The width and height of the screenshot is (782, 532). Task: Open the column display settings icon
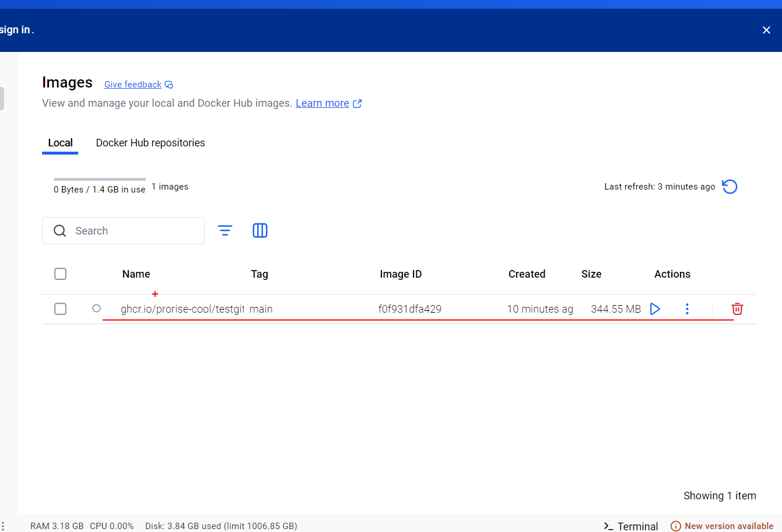(x=260, y=230)
